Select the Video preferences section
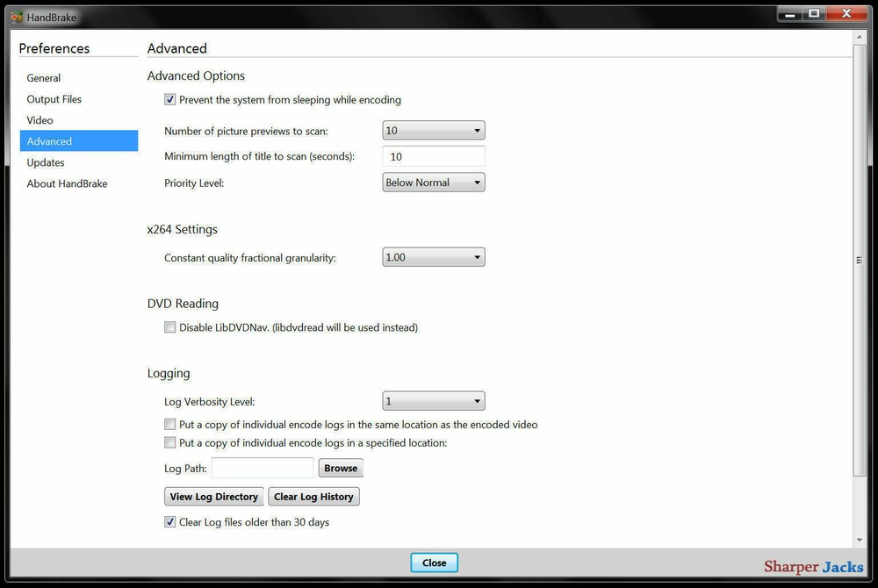This screenshot has width=878, height=588. point(40,120)
